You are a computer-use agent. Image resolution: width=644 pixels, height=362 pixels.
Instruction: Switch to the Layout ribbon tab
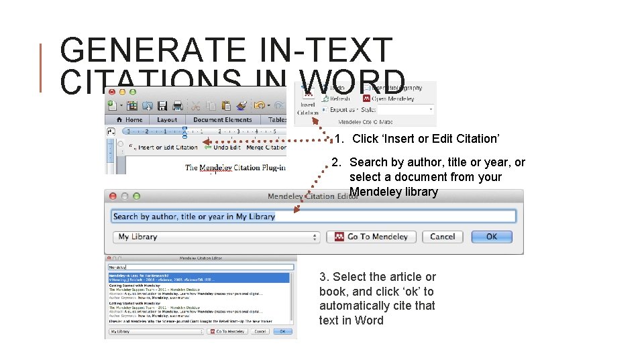tap(167, 119)
